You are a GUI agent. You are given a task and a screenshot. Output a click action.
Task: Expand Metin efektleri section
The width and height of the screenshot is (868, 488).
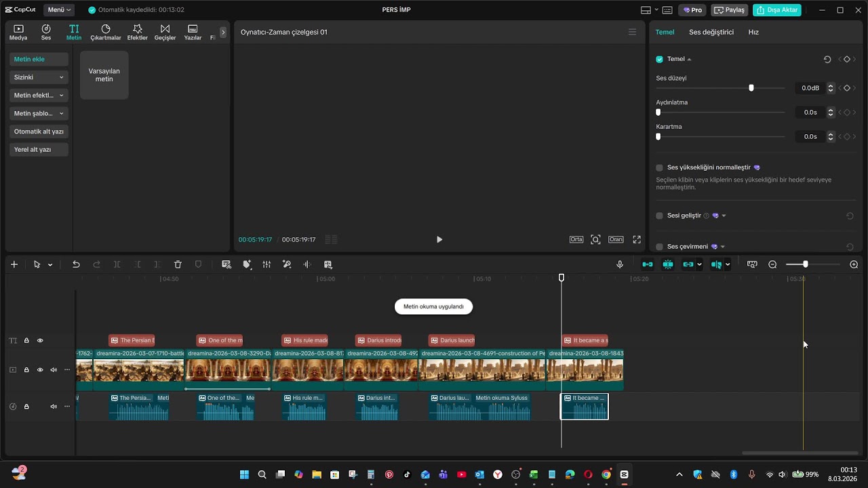point(39,96)
